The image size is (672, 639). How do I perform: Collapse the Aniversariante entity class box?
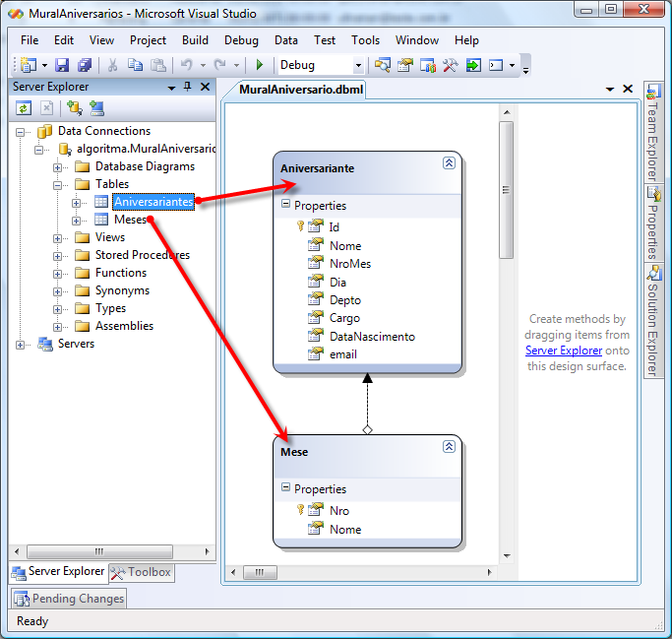(x=449, y=163)
